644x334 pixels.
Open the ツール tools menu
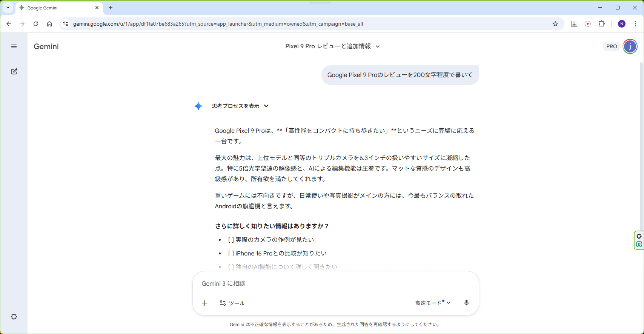click(232, 303)
